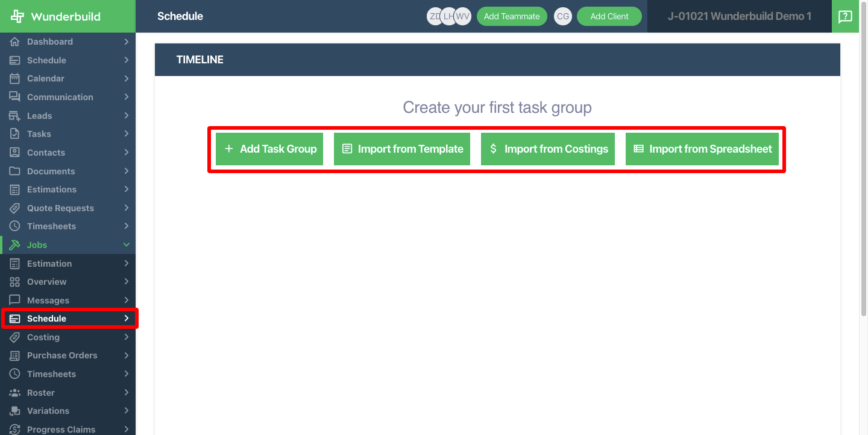Click the Documents folder icon
Image resolution: width=868 pixels, height=435 pixels.
(15, 171)
